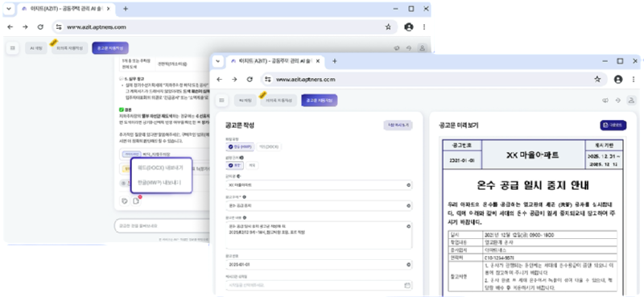Image resolution: width=644 pixels, height=297 pixels.
Task: Open a new tab in back window
Action: pos(126,9)
